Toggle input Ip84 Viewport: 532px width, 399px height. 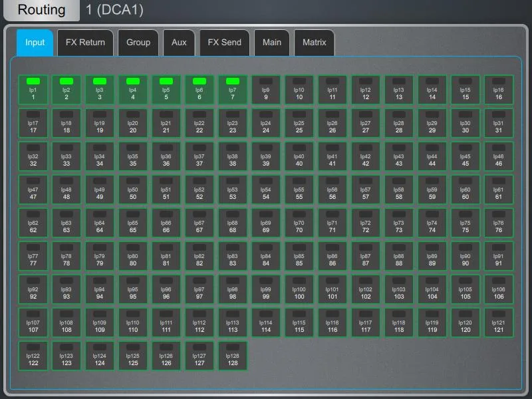point(265,256)
